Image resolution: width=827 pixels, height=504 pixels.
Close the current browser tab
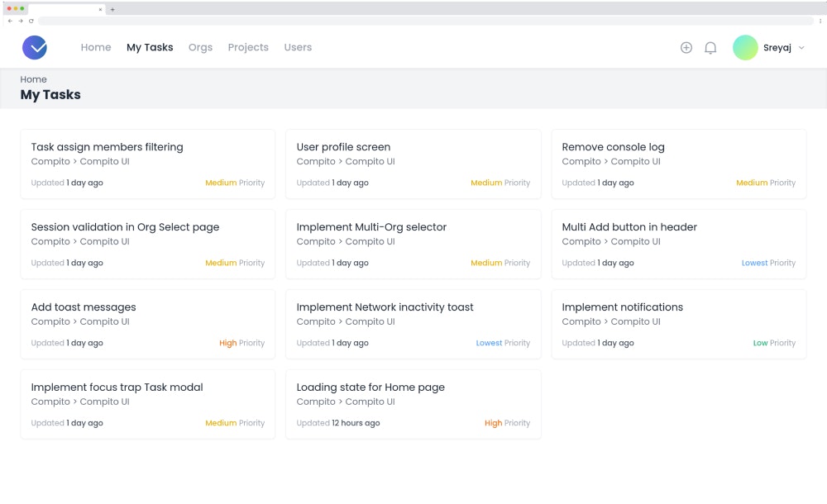100,9
